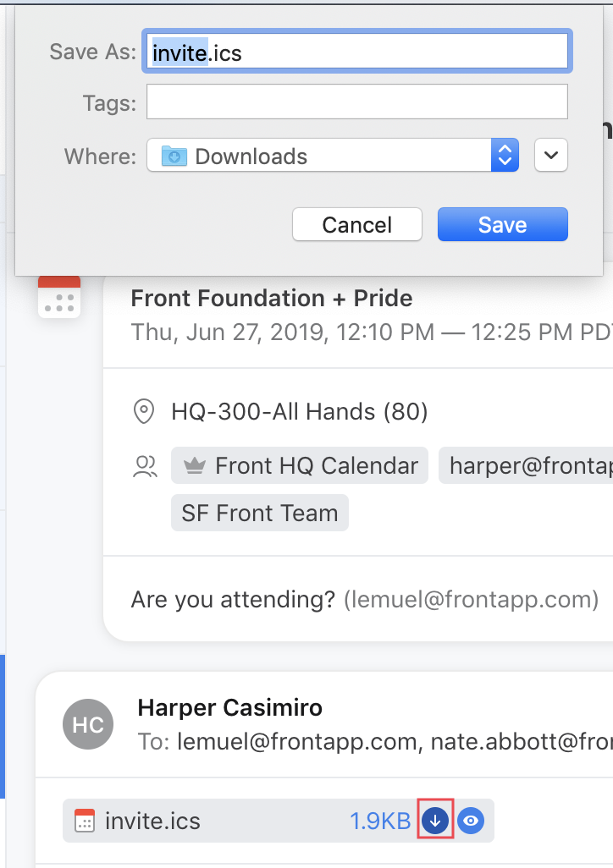Viewport: 613px width, 868px height.
Task: Click the location pin icon by HQ-300-All Hands
Action: point(144,412)
